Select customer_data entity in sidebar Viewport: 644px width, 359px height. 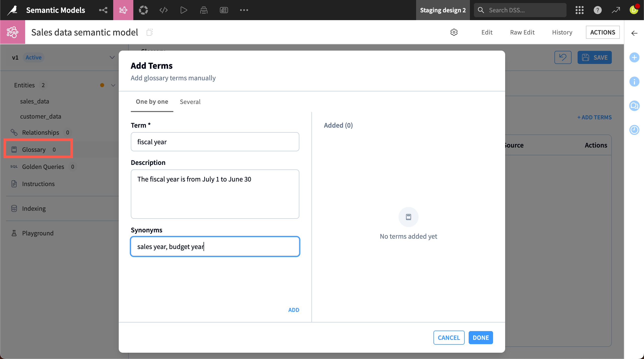pyautogui.click(x=41, y=116)
